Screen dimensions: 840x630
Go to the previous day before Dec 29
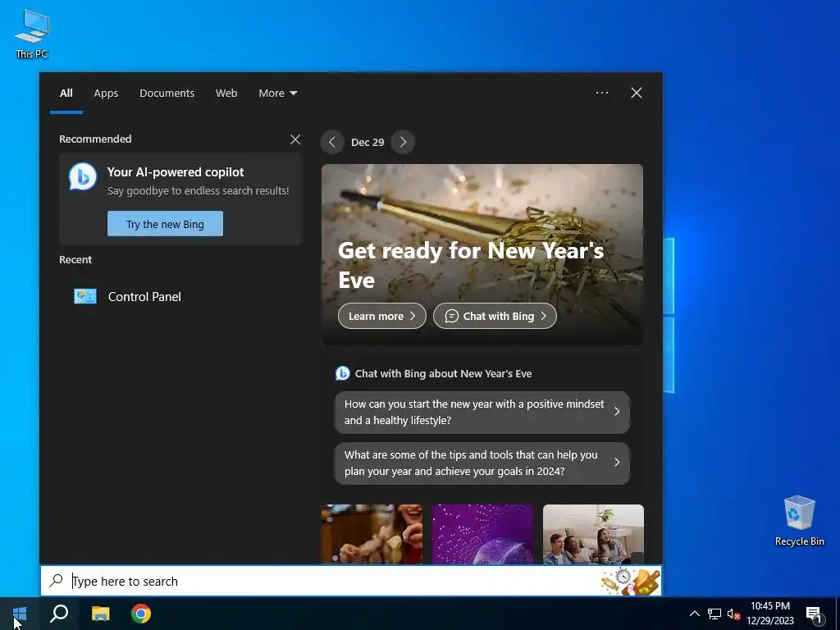(x=332, y=142)
